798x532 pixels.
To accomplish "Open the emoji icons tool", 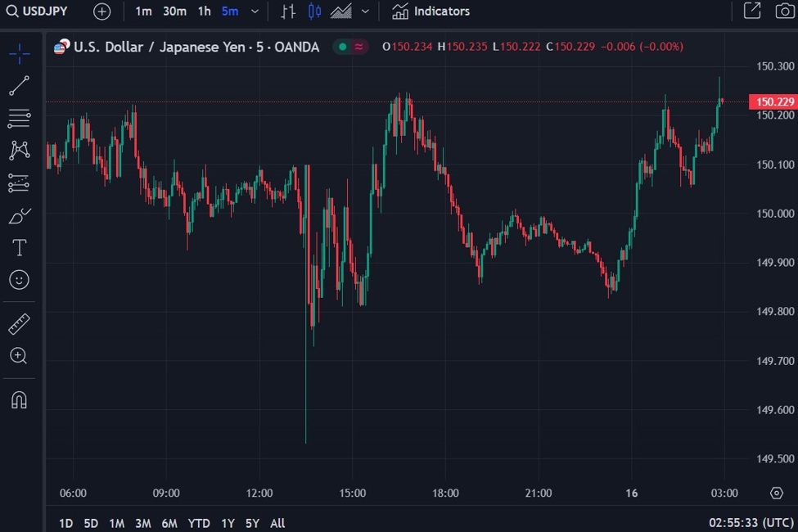I will click(20, 280).
